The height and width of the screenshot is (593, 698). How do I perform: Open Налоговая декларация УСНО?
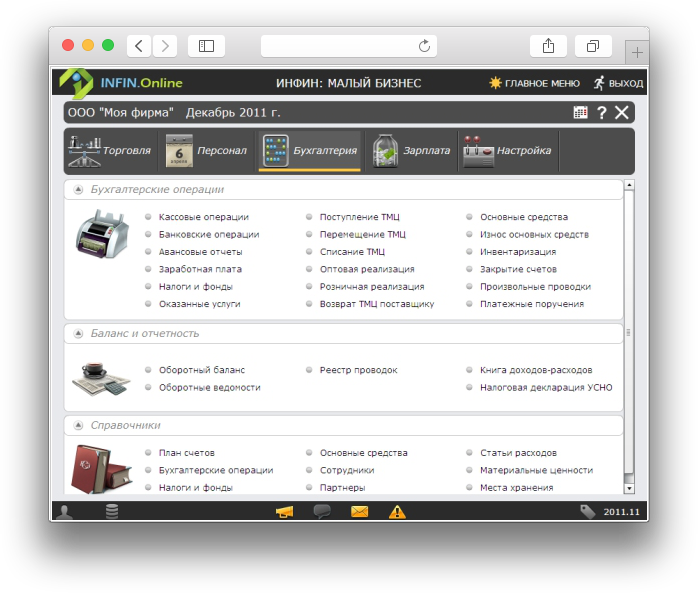pyautogui.click(x=546, y=387)
